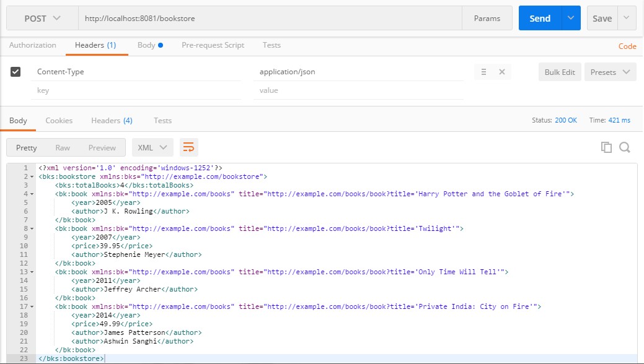The width and height of the screenshot is (644, 364).
Task: Collapse the bks:bookstore element on line 2
Action: click(x=32, y=177)
